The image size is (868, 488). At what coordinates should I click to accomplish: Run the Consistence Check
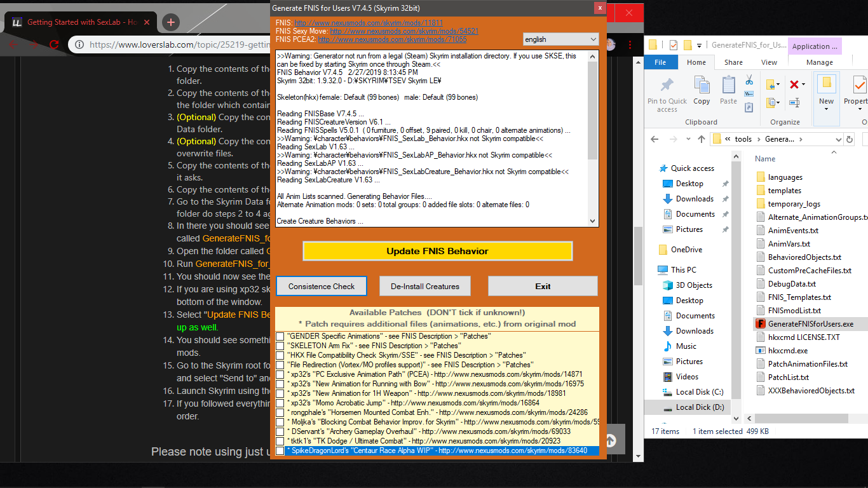322,286
